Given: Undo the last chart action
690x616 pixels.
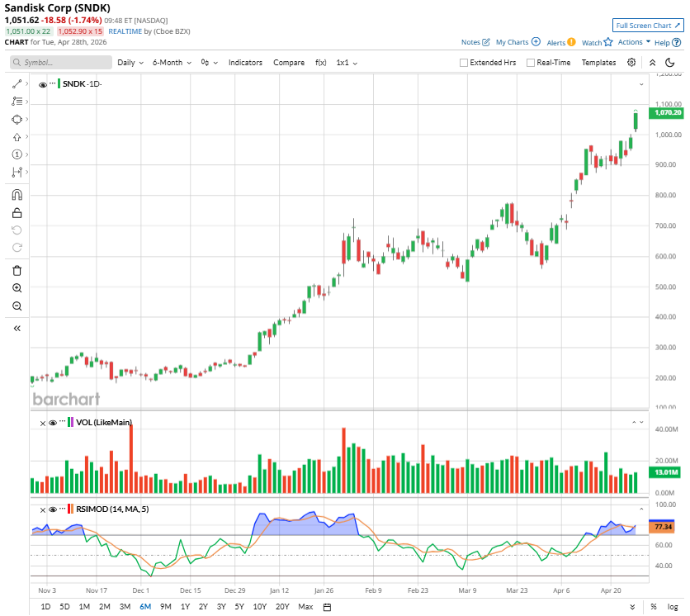Looking at the screenshot, I should pyautogui.click(x=17, y=230).
